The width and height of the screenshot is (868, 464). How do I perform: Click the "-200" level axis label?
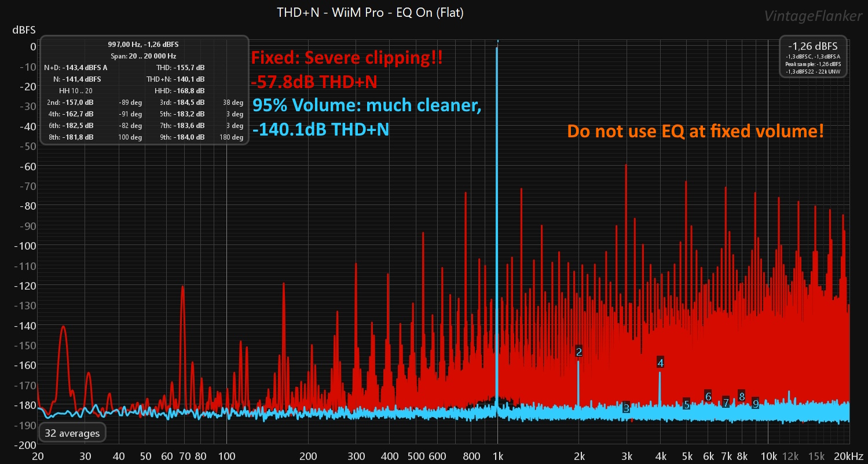pyautogui.click(x=25, y=445)
